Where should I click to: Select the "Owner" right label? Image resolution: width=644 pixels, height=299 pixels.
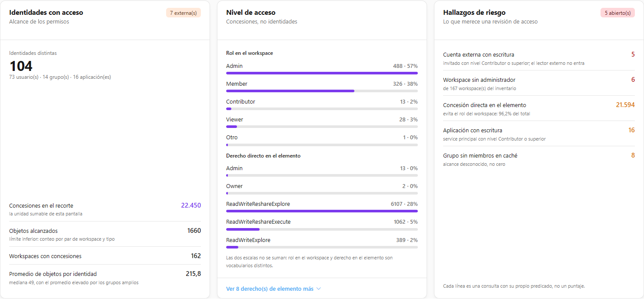pyautogui.click(x=234, y=186)
